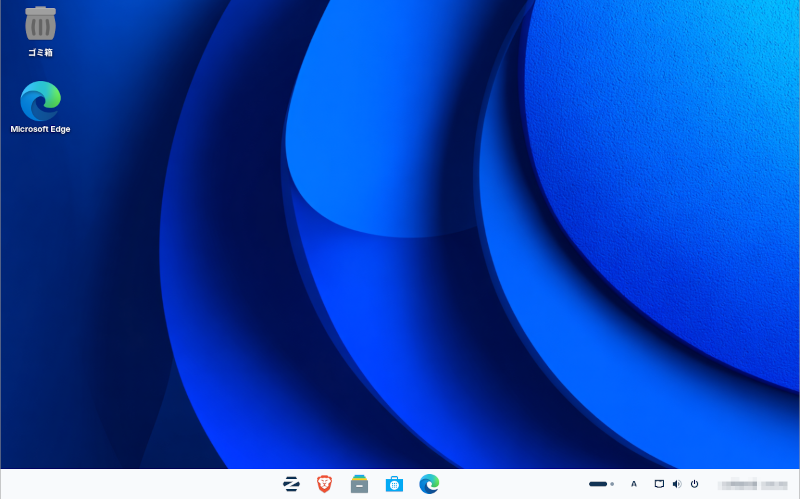Open the volume speaker tray icon

pos(677,484)
